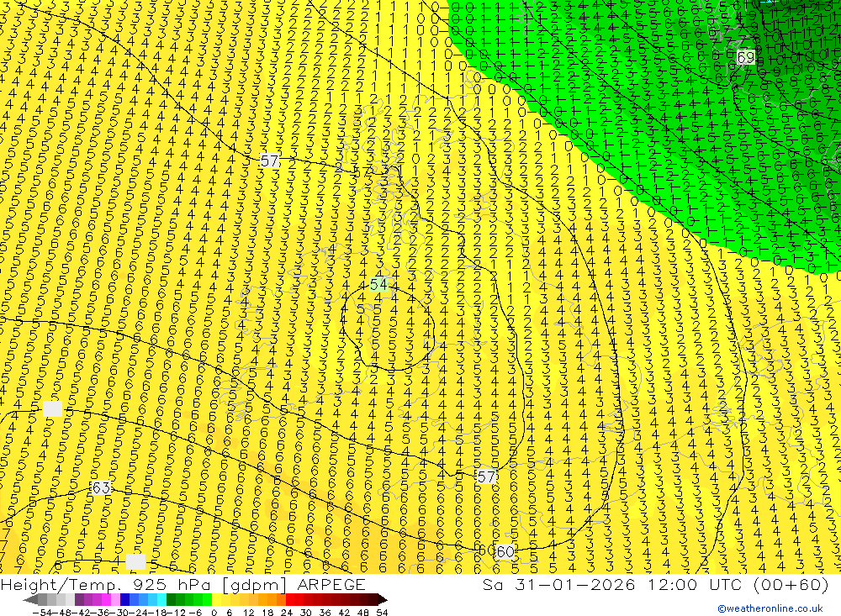Select the 54 contour label at the low center

click(378, 284)
